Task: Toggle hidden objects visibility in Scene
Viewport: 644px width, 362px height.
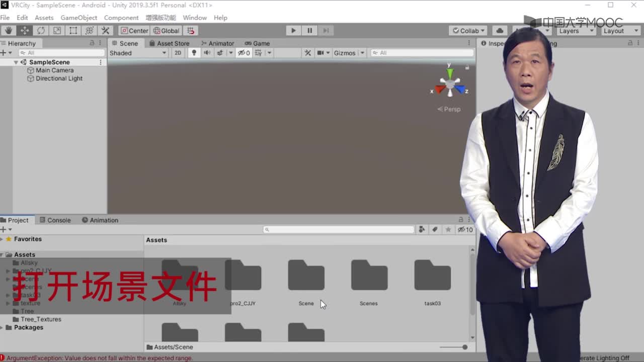Action: click(x=244, y=53)
